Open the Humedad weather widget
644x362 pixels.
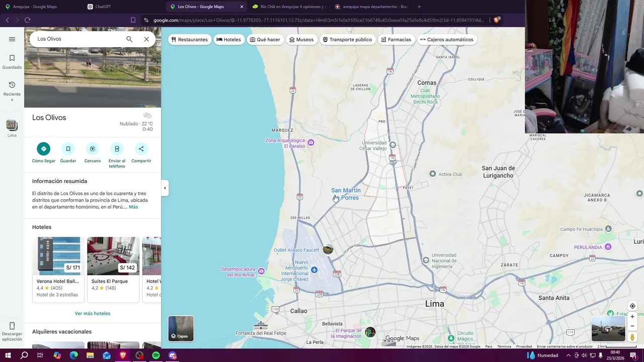pos(542,355)
